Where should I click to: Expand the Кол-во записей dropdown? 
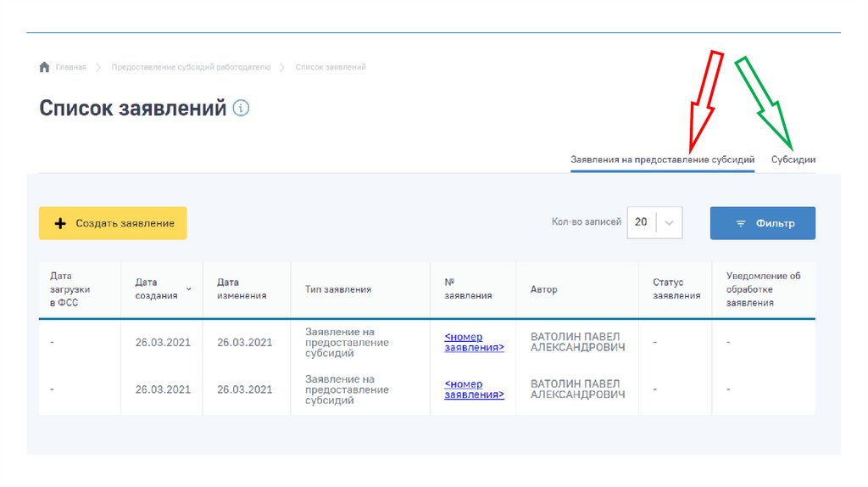[654, 222]
